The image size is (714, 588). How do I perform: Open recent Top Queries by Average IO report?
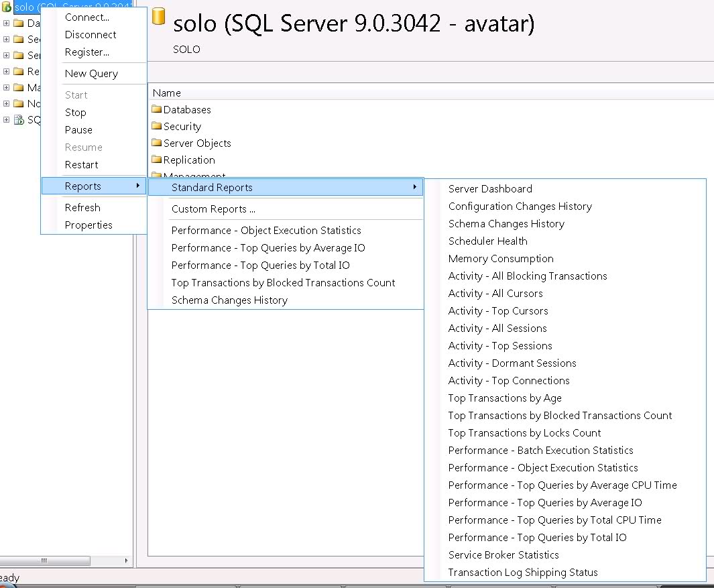point(268,248)
